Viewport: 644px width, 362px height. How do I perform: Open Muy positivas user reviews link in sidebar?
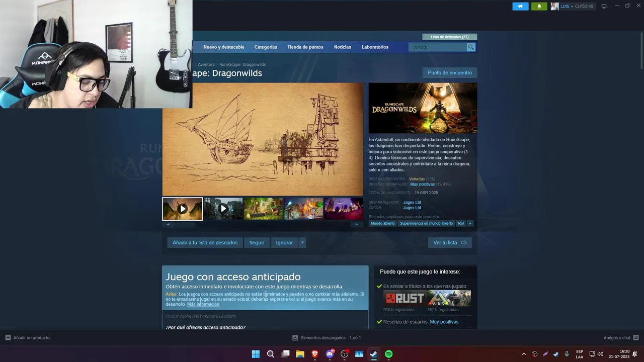point(444,322)
